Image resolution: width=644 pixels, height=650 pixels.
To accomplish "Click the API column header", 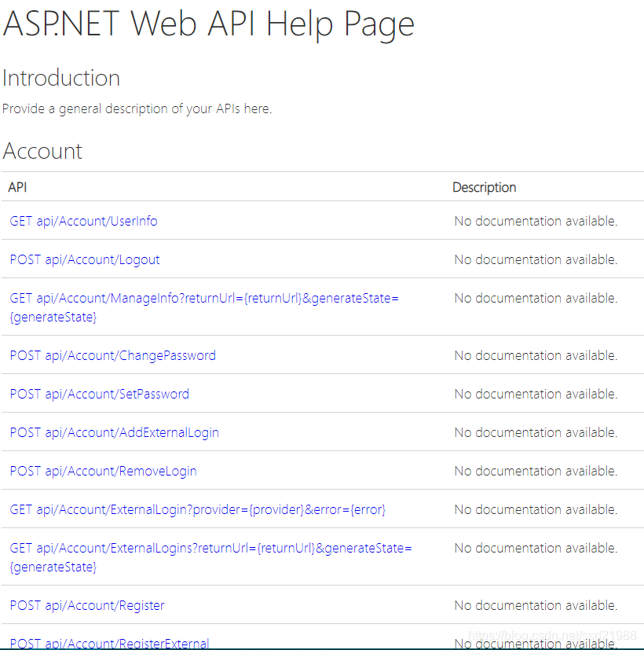I will coord(17,187).
